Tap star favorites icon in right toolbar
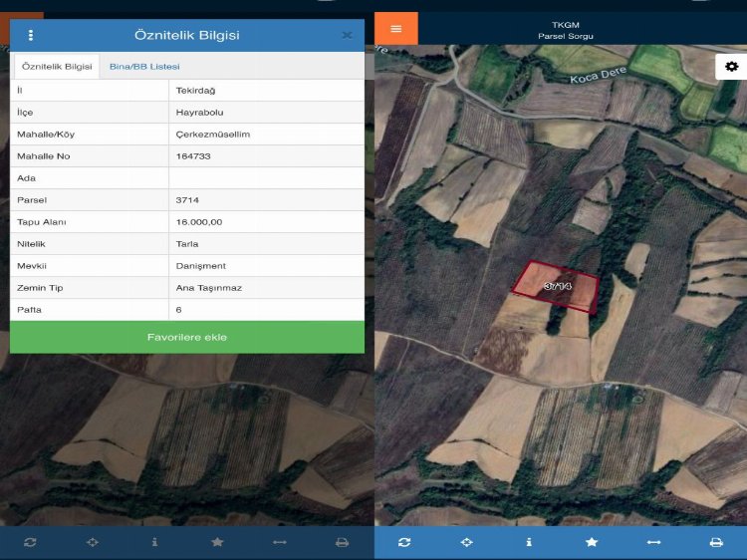 click(x=592, y=542)
